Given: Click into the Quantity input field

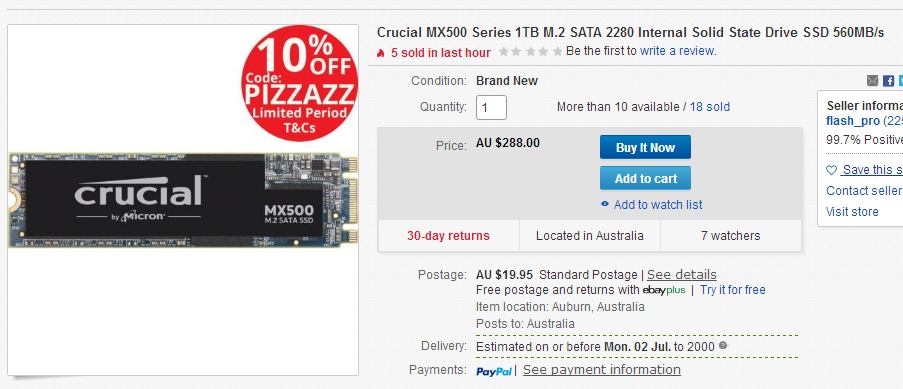Looking at the screenshot, I should click(x=491, y=107).
